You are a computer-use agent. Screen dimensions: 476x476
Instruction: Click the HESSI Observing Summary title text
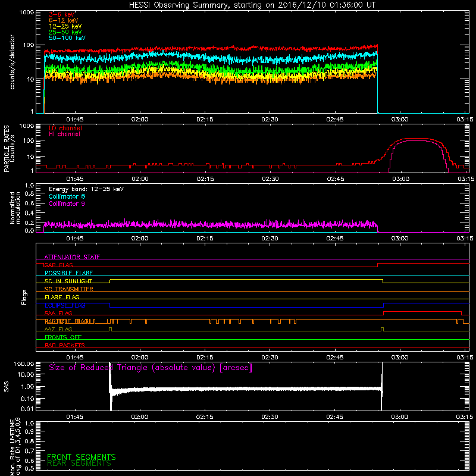252,5
